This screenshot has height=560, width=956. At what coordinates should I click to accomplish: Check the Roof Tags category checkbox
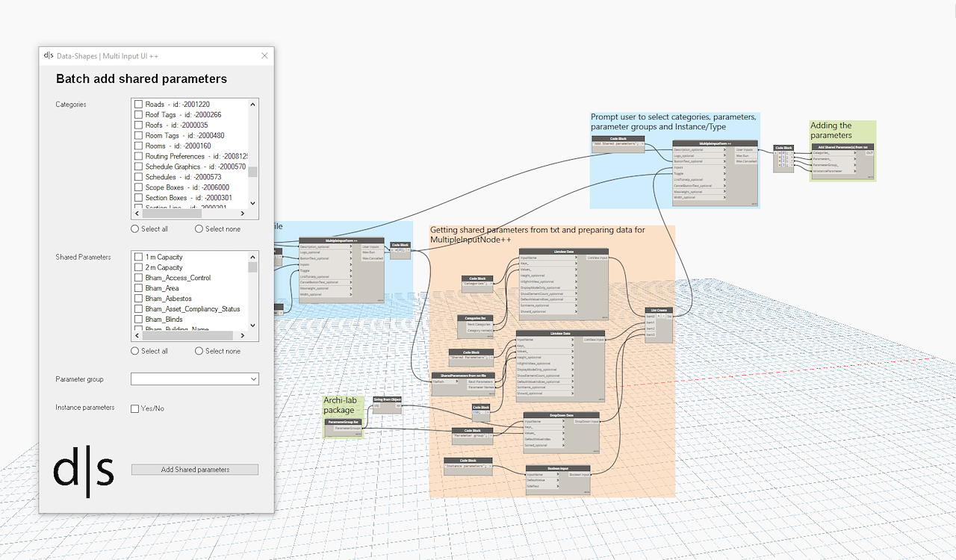(x=138, y=115)
